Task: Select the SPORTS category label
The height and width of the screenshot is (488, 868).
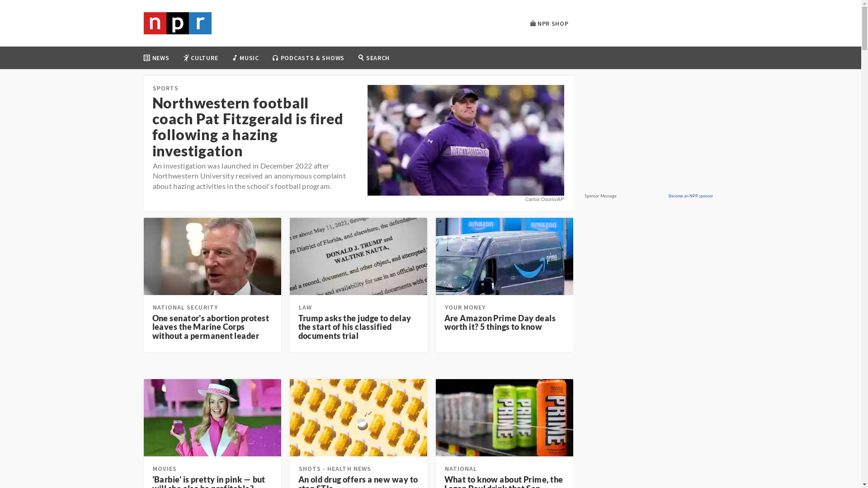Action: point(165,88)
